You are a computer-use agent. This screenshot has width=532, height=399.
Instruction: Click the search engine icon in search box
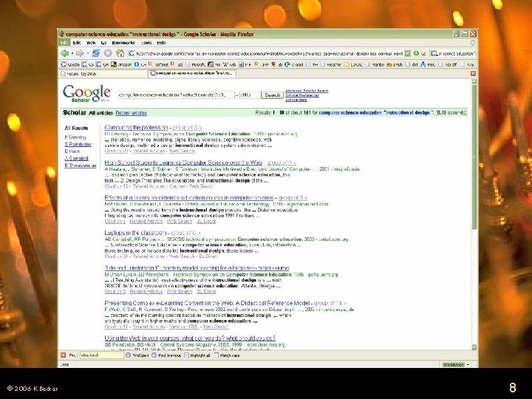tap(433, 53)
